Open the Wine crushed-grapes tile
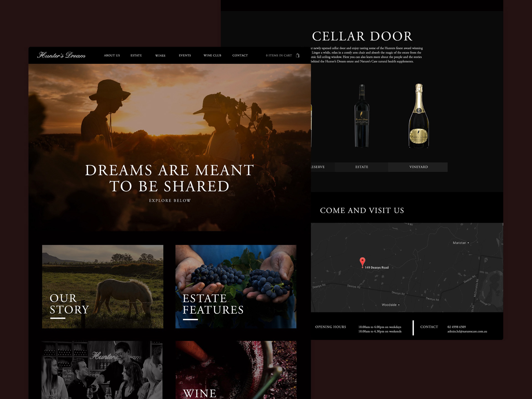 tap(236, 370)
